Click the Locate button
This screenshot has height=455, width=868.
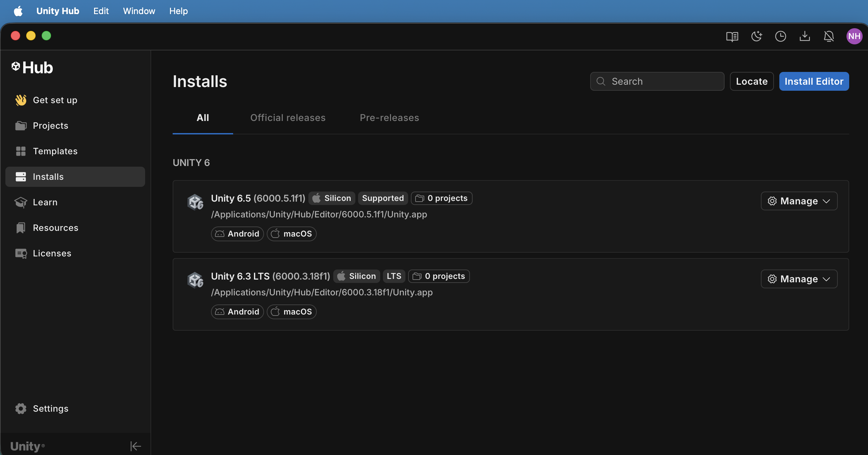point(751,81)
